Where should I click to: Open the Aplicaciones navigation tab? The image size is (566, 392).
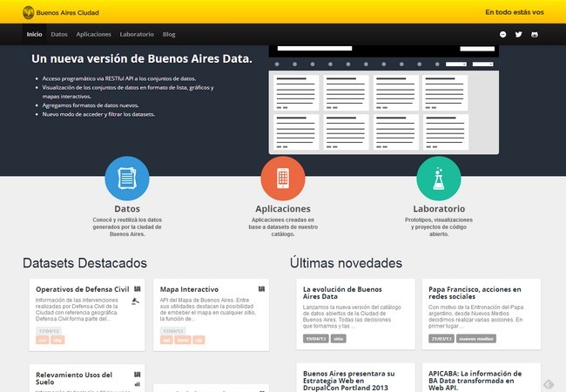click(x=93, y=34)
